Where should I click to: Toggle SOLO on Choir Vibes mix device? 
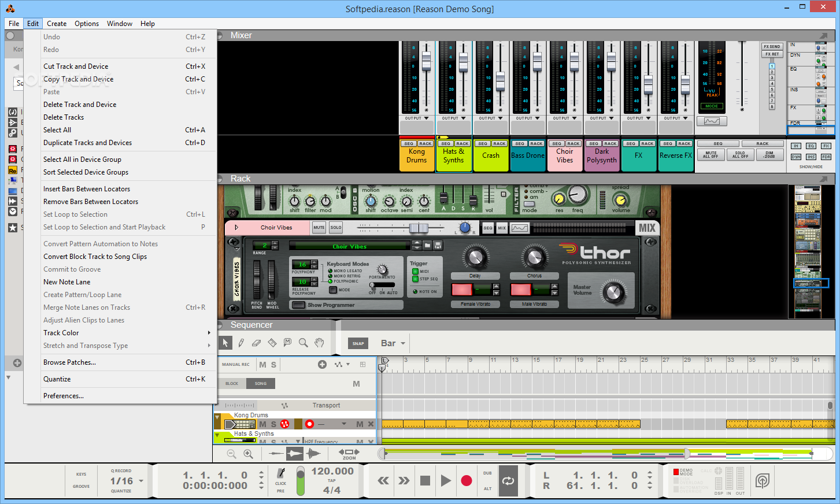(336, 228)
